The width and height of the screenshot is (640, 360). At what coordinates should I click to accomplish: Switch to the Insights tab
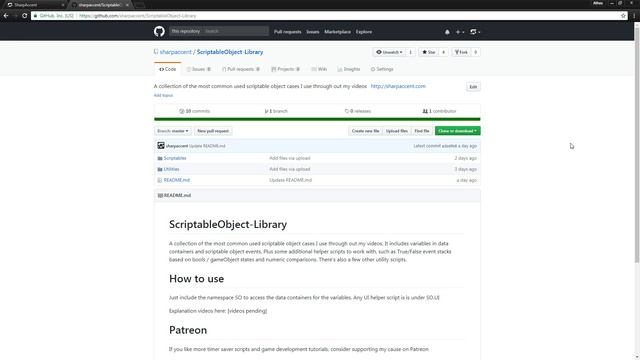point(349,69)
